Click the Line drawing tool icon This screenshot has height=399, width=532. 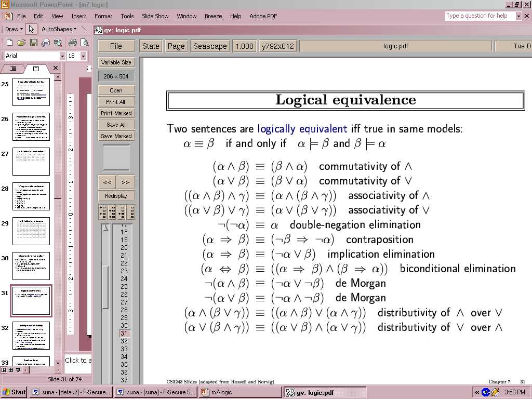85,29
